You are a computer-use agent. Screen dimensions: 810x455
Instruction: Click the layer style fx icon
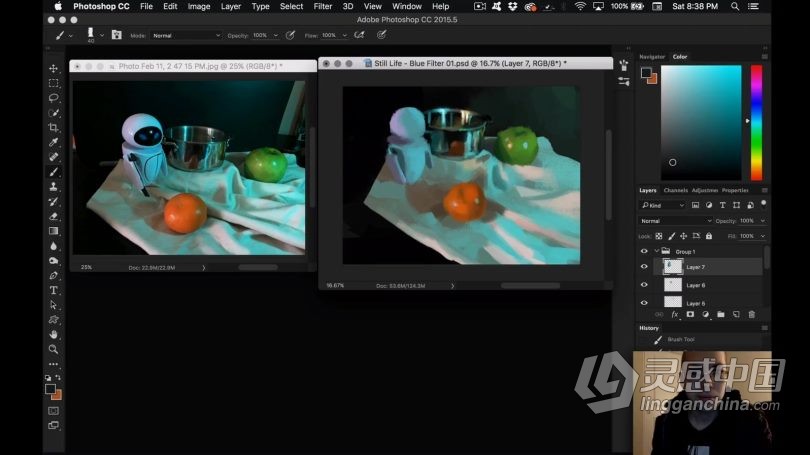(674, 315)
